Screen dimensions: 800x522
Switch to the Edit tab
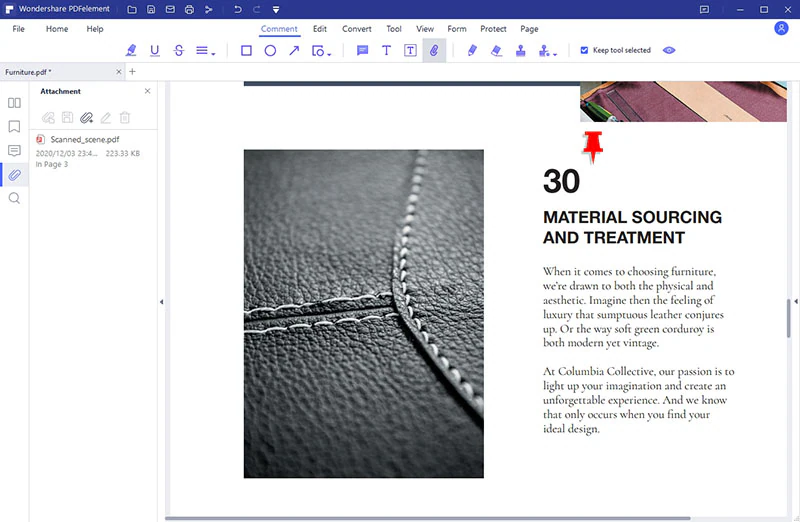[320, 29]
